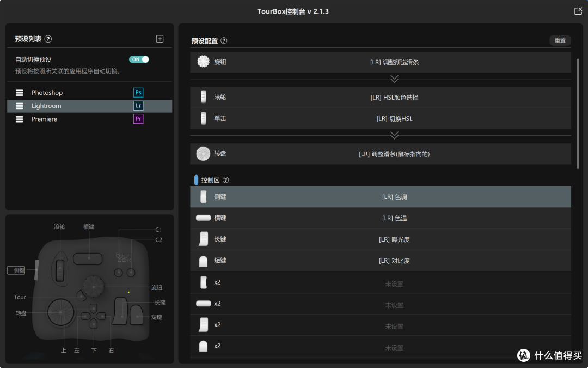The width and height of the screenshot is (588, 368).
Task: Click the [LR] 切换HSL assignment
Action: 394,119
